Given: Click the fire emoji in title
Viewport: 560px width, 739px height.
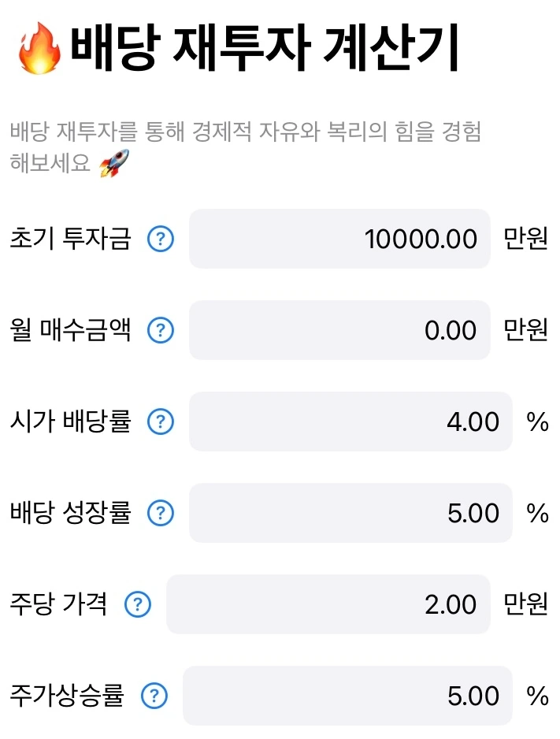Looking at the screenshot, I should click(39, 49).
